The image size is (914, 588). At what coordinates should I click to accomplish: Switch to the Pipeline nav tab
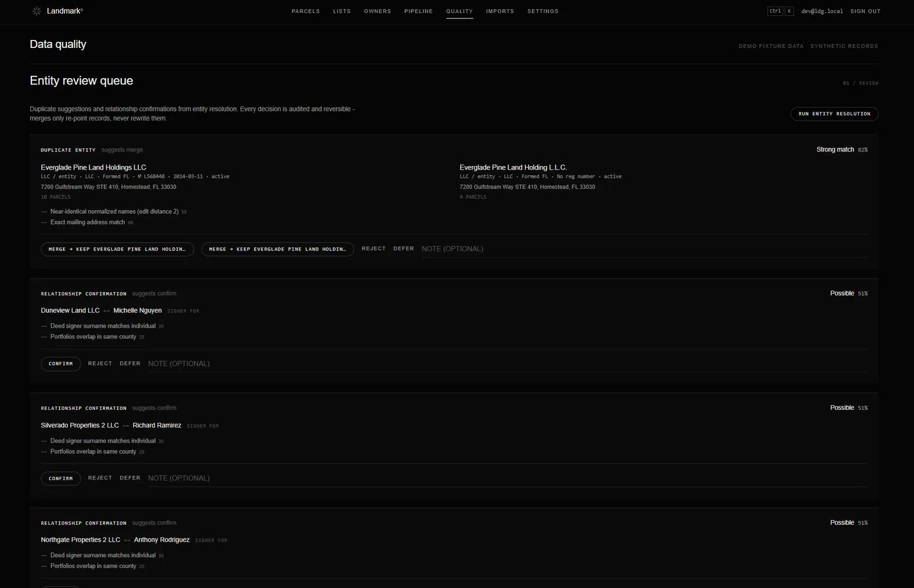(419, 11)
